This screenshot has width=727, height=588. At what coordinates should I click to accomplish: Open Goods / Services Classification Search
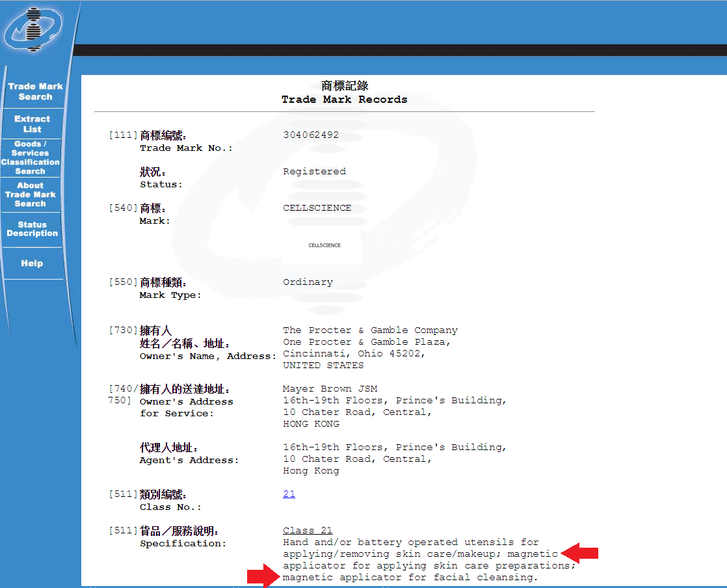pyautogui.click(x=30, y=157)
